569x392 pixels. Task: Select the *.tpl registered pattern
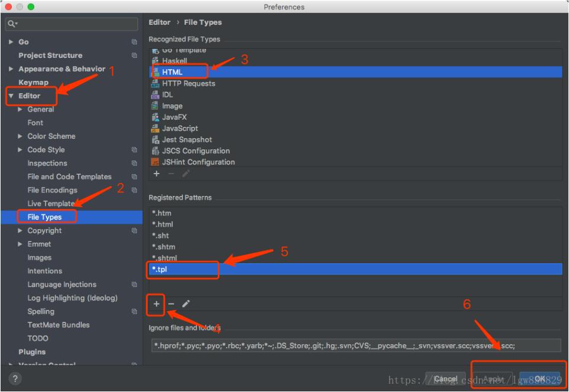click(x=355, y=269)
